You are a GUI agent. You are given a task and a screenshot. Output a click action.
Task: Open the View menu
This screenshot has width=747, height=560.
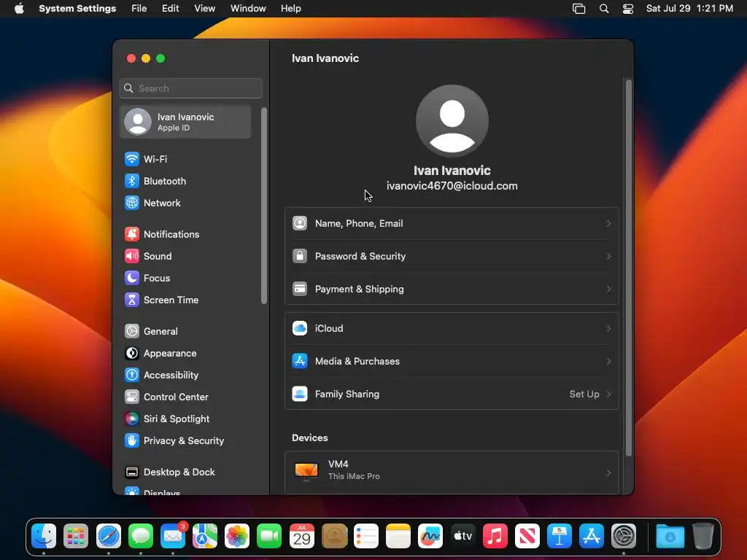click(x=204, y=9)
